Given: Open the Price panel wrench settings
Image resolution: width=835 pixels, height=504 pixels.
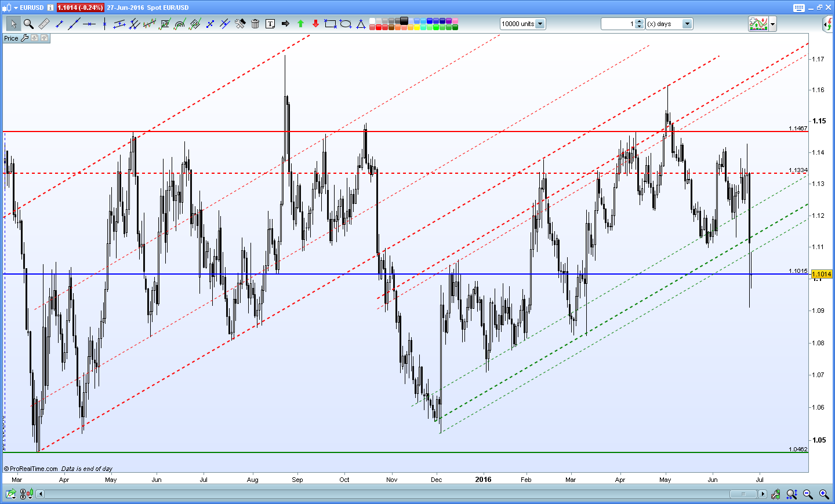Looking at the screenshot, I should [24, 38].
